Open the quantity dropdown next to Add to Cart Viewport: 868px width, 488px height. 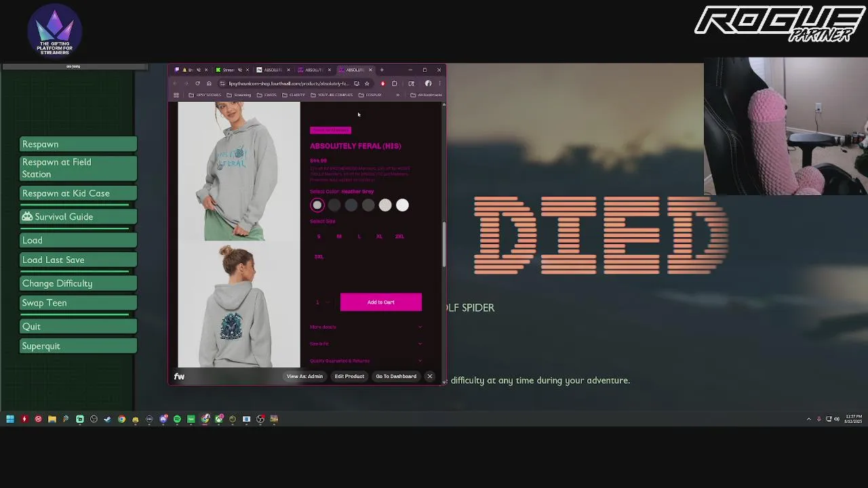[321, 302]
